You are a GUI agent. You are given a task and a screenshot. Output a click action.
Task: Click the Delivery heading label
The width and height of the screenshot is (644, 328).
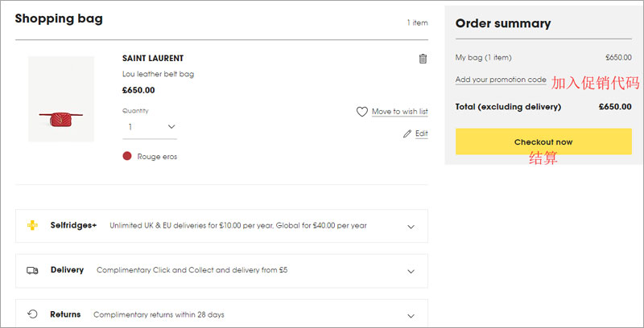pyautogui.click(x=67, y=270)
